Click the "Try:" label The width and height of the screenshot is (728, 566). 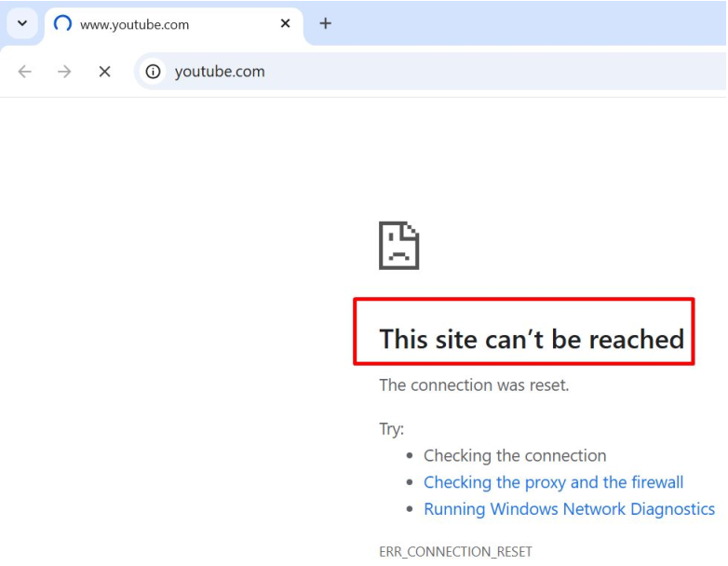pyautogui.click(x=391, y=428)
